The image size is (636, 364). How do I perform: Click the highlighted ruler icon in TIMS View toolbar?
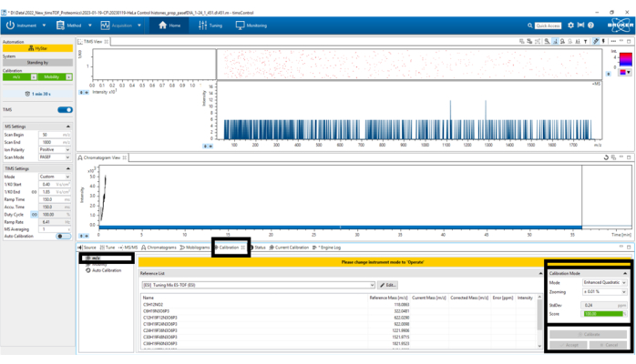tap(595, 41)
